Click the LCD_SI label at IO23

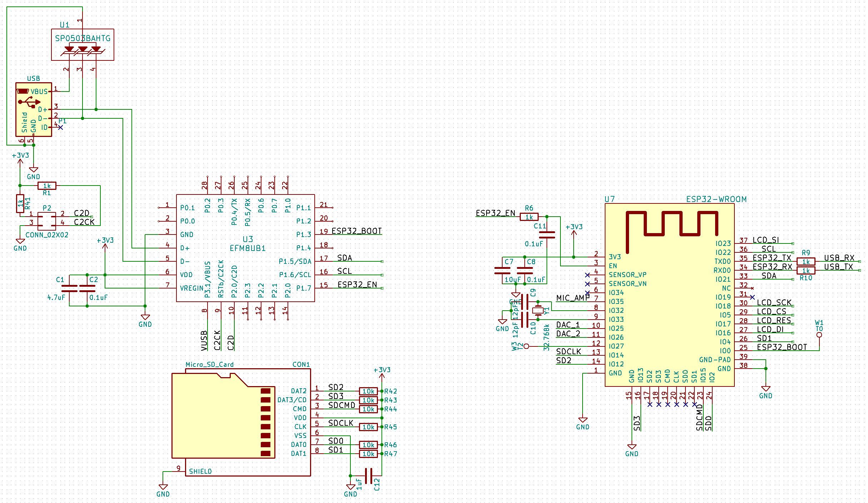766,240
